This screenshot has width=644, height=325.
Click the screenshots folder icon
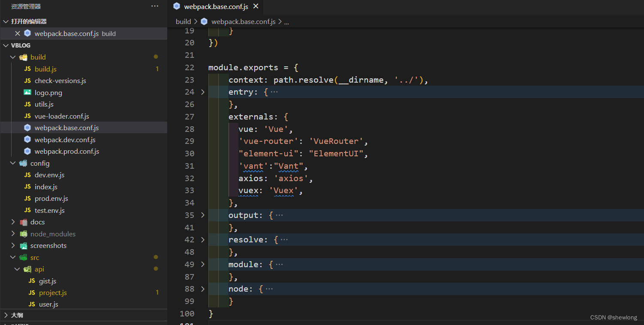pos(24,245)
